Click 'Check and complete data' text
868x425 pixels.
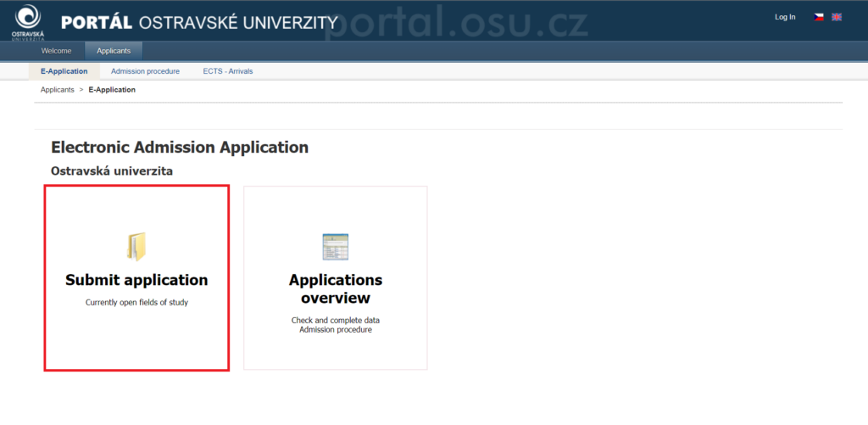(336, 321)
